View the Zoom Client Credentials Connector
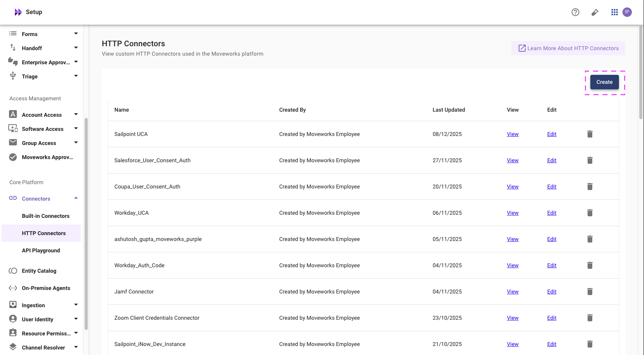Image resolution: width=644 pixels, height=355 pixels. pyautogui.click(x=513, y=318)
